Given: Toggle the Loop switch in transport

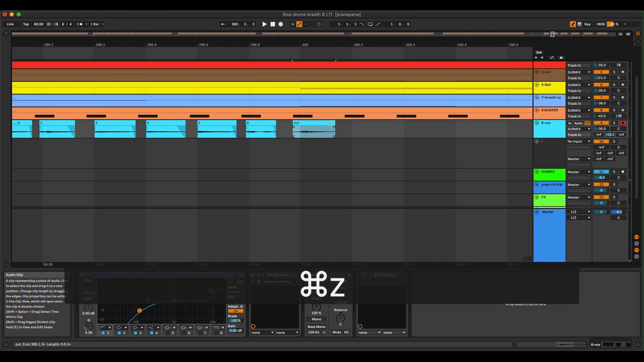Looking at the screenshot, I should 370,24.
